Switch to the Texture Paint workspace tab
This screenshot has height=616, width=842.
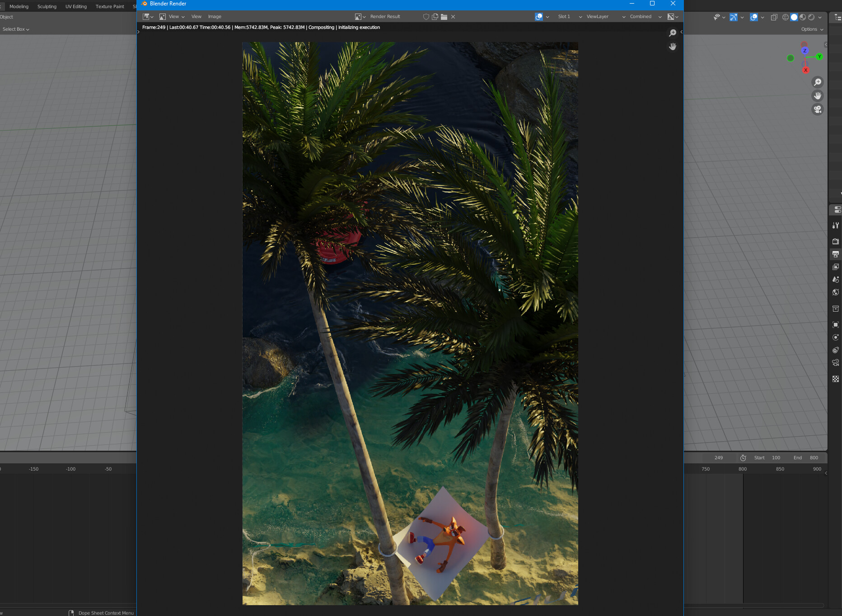coord(109,6)
